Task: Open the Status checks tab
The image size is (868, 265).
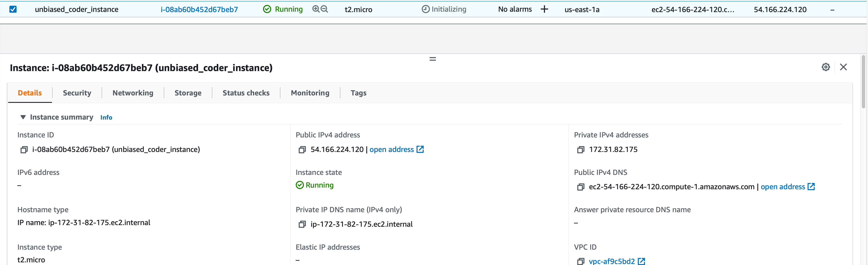Action: pyautogui.click(x=246, y=93)
